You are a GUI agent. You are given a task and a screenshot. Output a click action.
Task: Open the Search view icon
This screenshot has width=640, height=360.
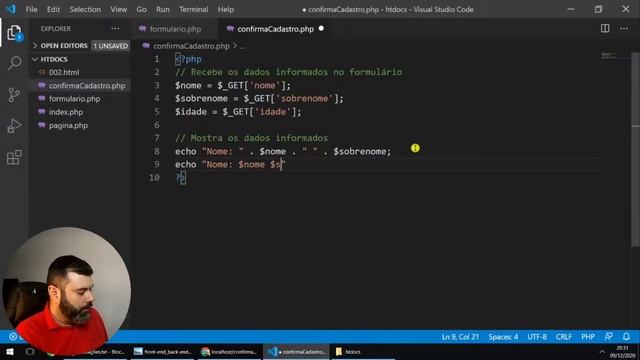tap(14, 63)
